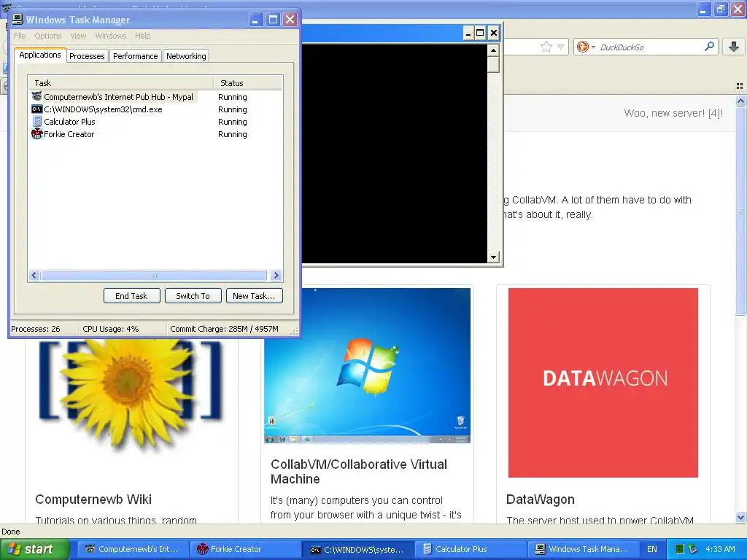This screenshot has height=560, width=747.
Task: Click the green CPU meter tray icon
Action: (x=680, y=549)
